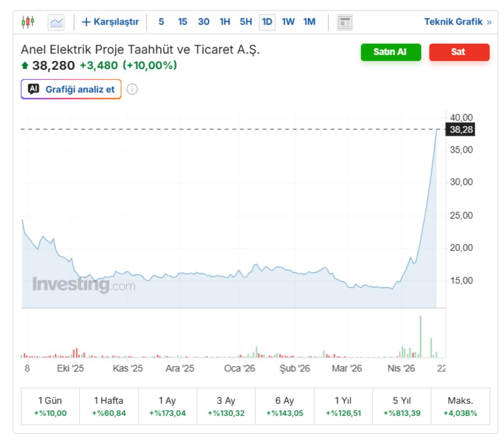Select the 15 minute interval

(x=182, y=22)
